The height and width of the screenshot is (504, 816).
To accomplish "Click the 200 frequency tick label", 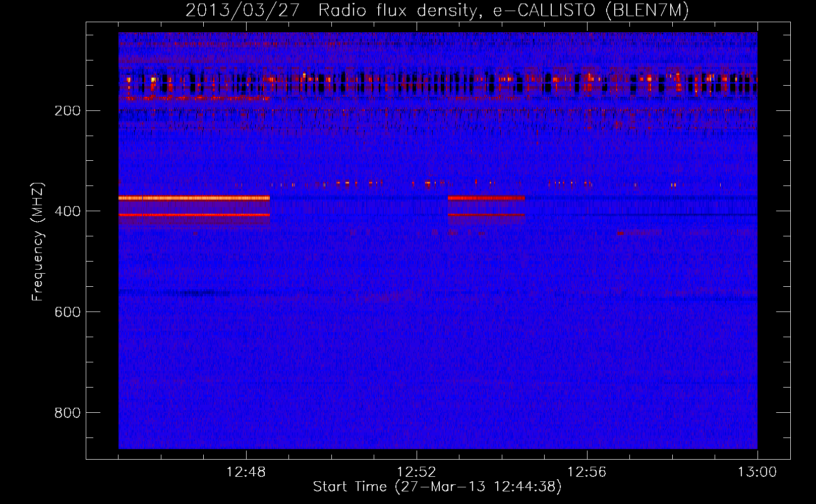I will (x=68, y=111).
